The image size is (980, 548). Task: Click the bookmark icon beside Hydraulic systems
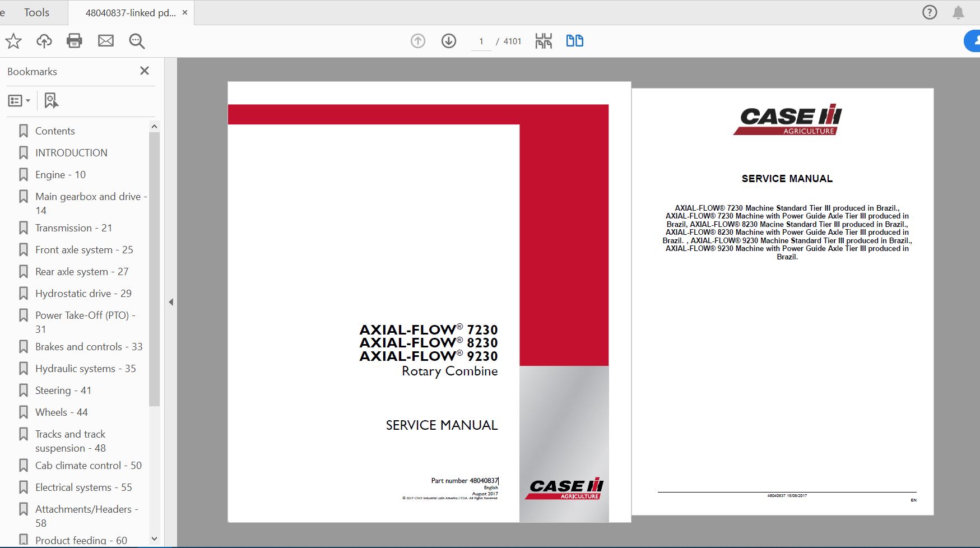pyautogui.click(x=24, y=369)
